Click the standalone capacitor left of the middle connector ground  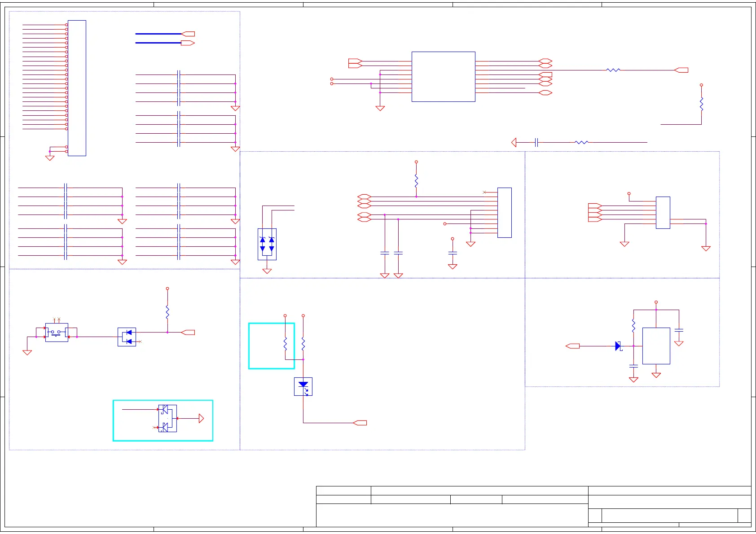tap(453, 254)
